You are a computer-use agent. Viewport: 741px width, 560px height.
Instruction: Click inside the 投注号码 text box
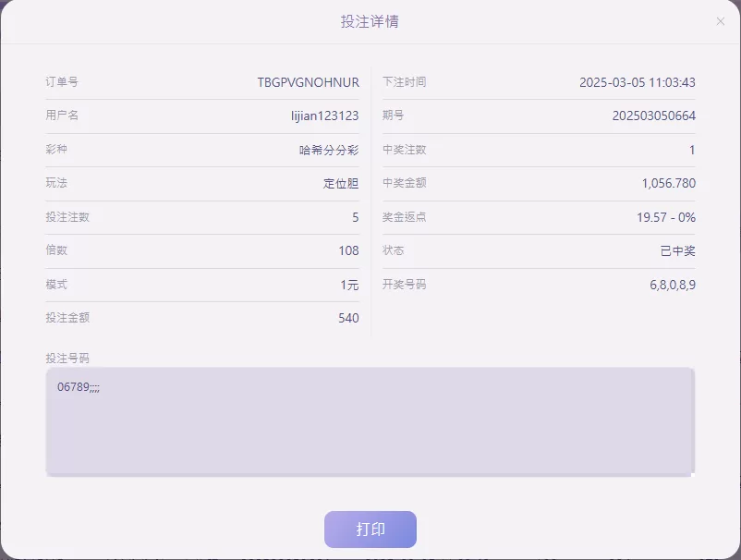click(370, 421)
